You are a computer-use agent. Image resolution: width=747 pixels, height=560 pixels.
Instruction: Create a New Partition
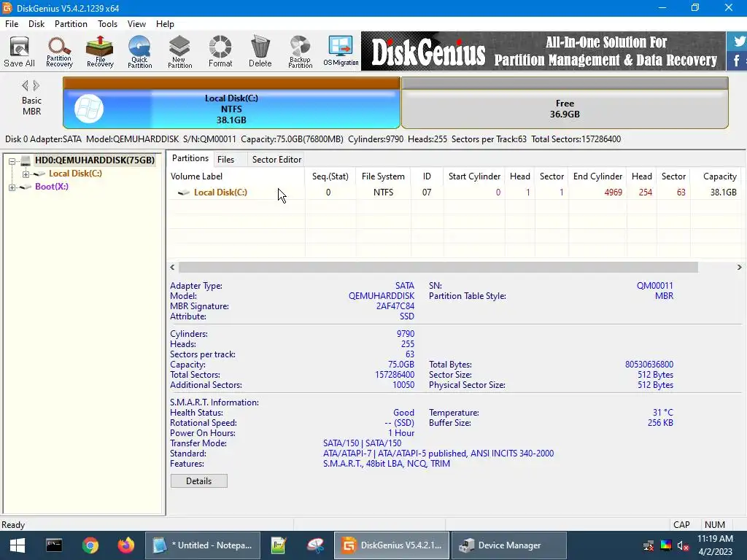pos(179,52)
